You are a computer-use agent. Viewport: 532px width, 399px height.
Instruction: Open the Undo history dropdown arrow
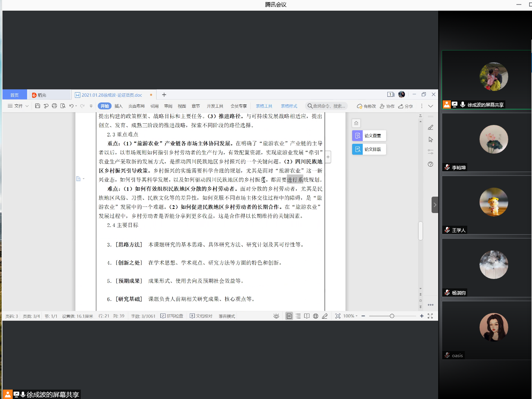coord(76,106)
